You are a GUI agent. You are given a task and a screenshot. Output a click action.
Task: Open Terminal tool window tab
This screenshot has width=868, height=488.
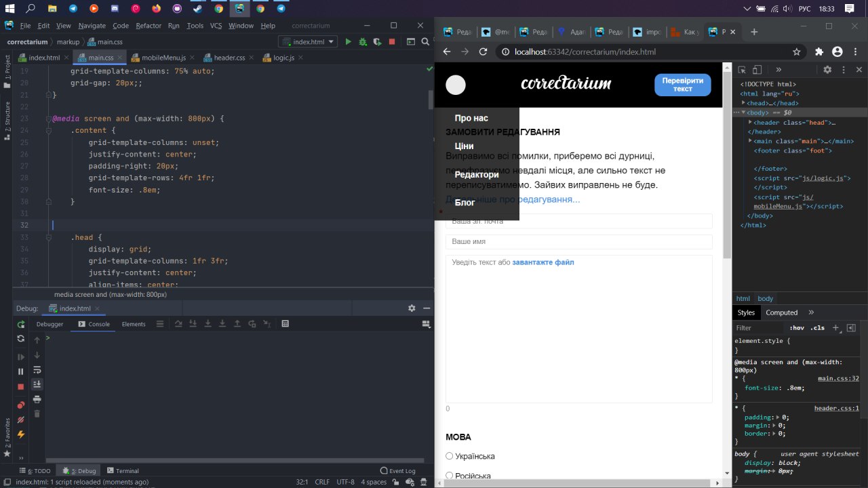click(122, 470)
